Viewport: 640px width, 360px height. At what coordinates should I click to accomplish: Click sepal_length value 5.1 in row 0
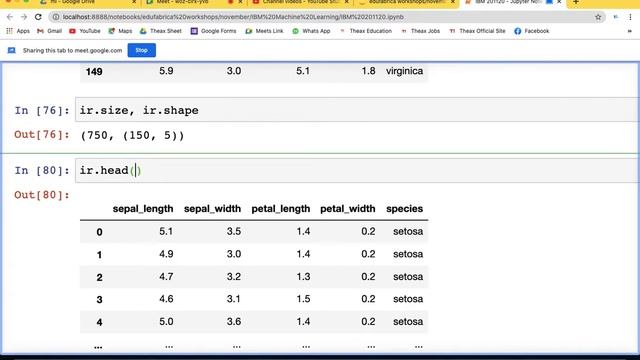pyautogui.click(x=166, y=231)
